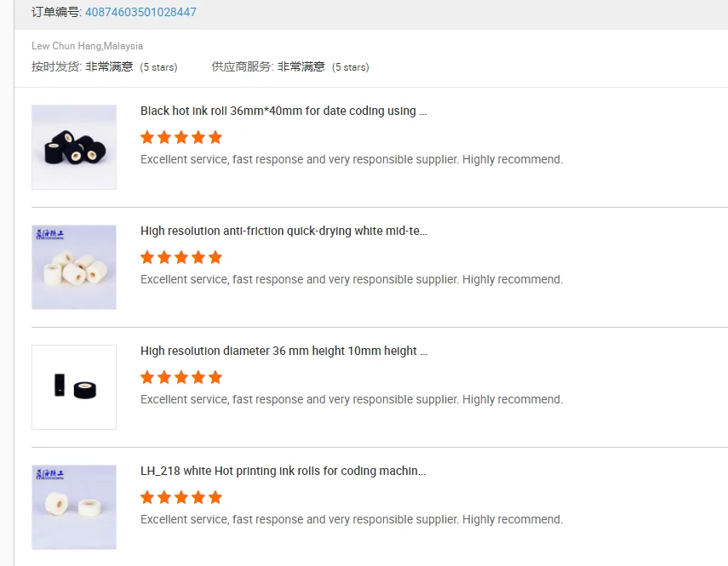Click 'High resolution diameter 36 mm' product title
The width and height of the screenshot is (728, 566).
(x=284, y=351)
